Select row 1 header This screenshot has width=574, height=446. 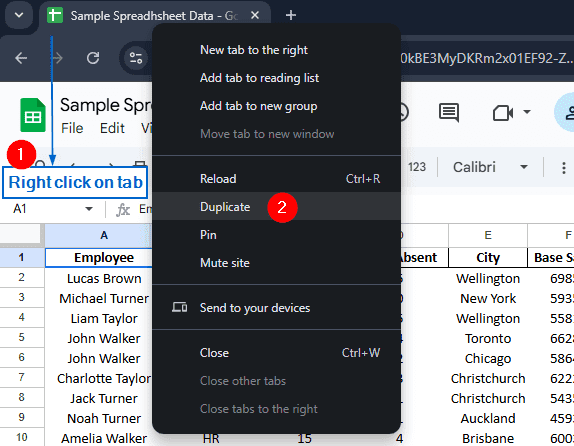tap(22, 257)
